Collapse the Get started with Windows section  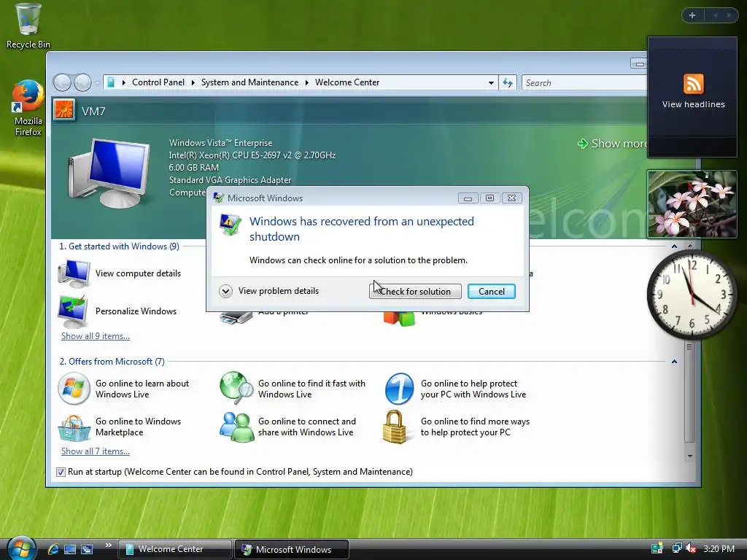pyautogui.click(x=674, y=246)
